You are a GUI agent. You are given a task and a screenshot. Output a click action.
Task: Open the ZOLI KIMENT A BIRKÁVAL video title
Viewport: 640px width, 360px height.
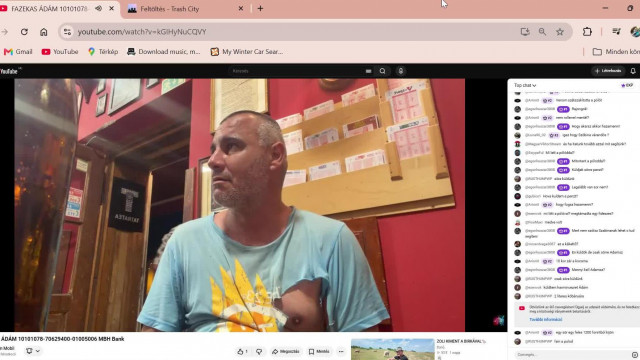[461, 341]
